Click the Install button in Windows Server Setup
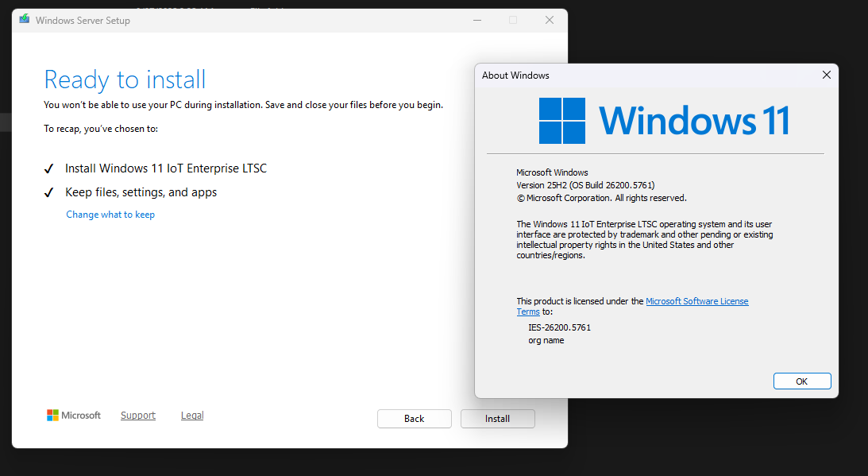 497,418
